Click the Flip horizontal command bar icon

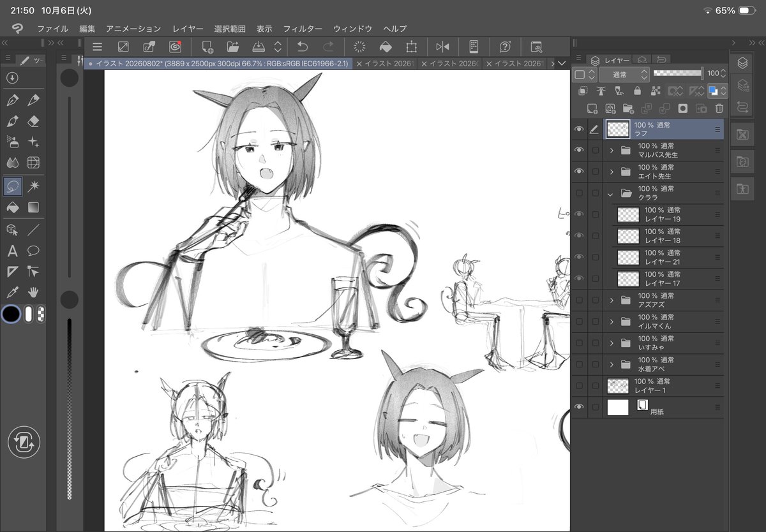[442, 47]
